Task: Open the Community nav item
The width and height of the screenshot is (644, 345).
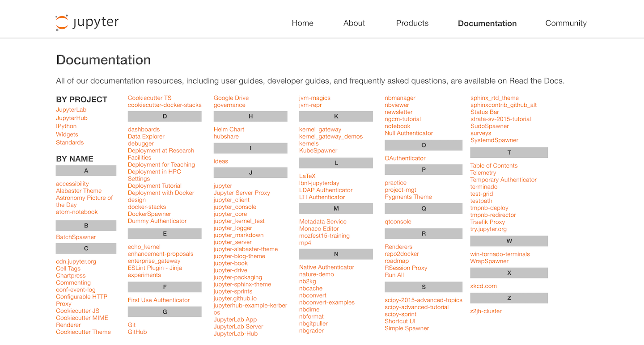Action: point(566,23)
